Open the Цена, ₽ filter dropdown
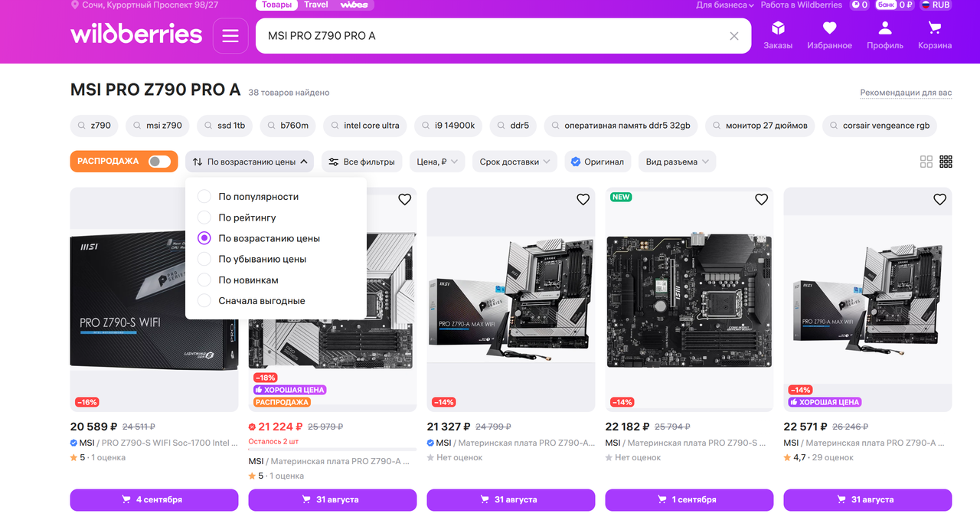This screenshot has width=980, height=530. [437, 162]
